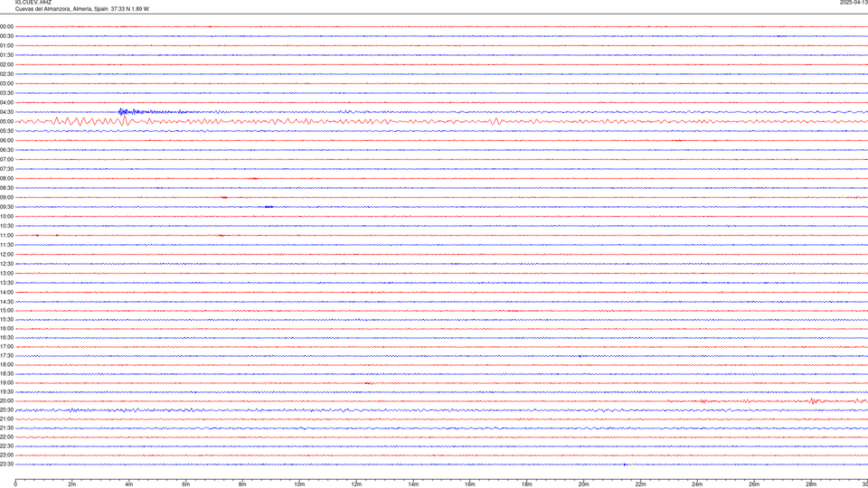
Task: Click the 10m tick on the time axis
Action: pos(299,484)
